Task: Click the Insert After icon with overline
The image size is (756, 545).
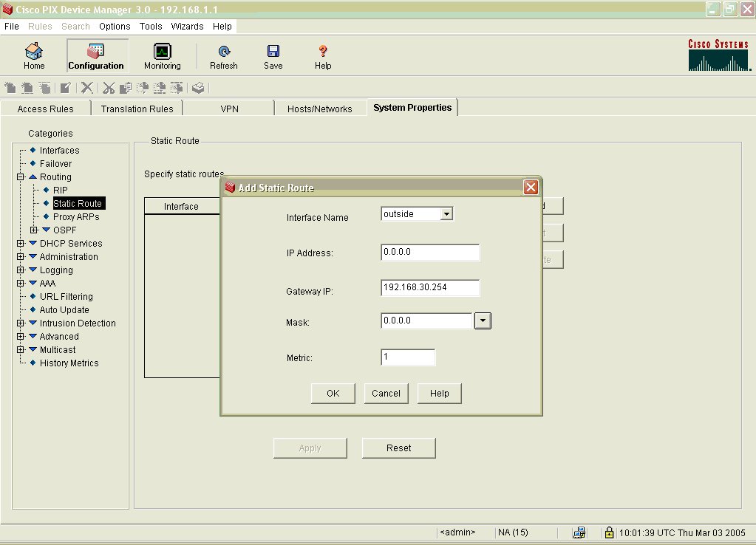Action: click(x=45, y=88)
